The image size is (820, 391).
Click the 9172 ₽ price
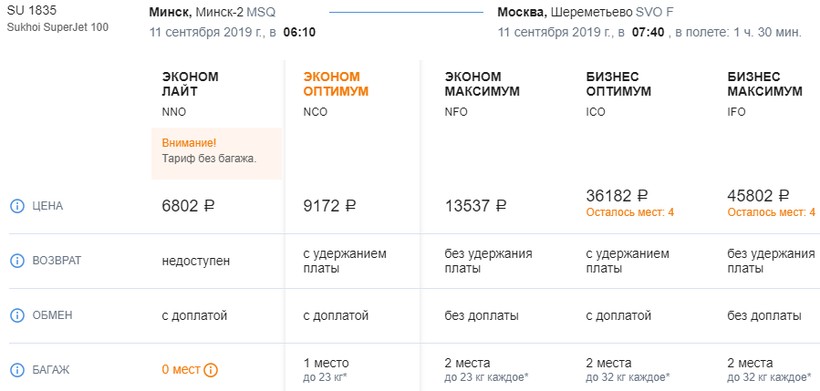[329, 206]
